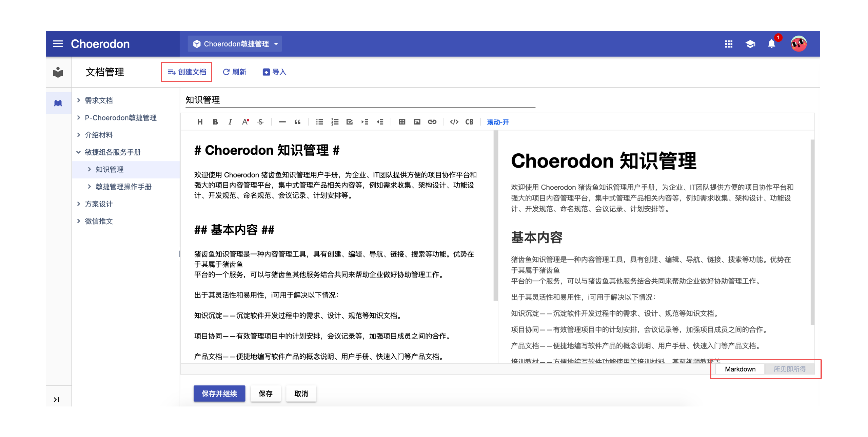Click the 取消 cancel button
This screenshot has width=868, height=437.
[301, 394]
